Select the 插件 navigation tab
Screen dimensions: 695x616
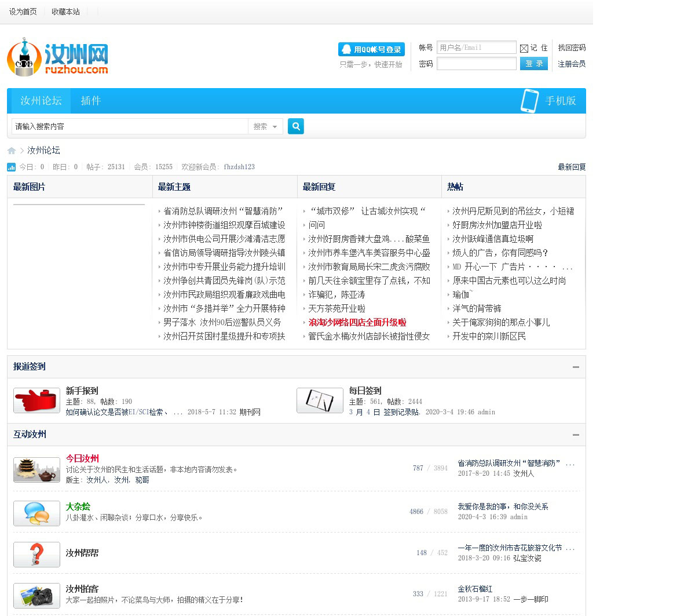click(x=90, y=101)
